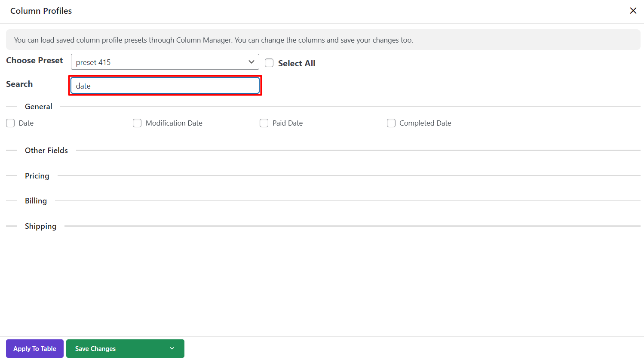This screenshot has width=644, height=360.
Task: Check the plain Date column checkbox
Action: pos(10,123)
